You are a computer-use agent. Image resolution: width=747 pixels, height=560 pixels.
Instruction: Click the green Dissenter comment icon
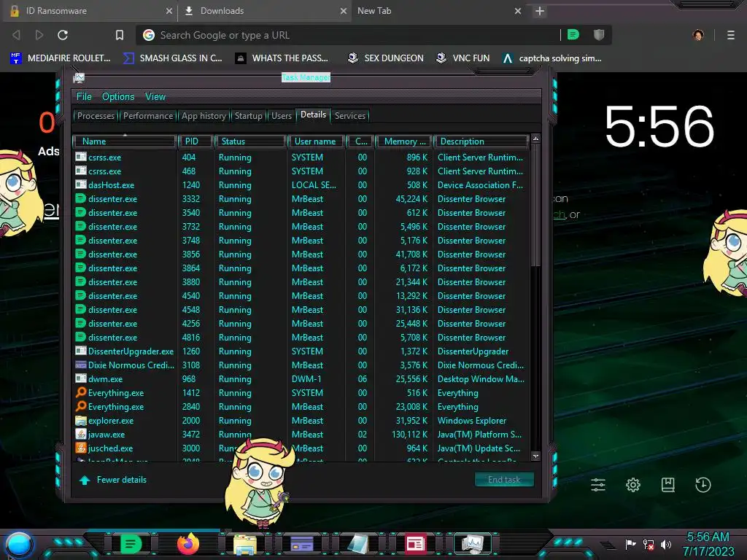[x=573, y=34]
